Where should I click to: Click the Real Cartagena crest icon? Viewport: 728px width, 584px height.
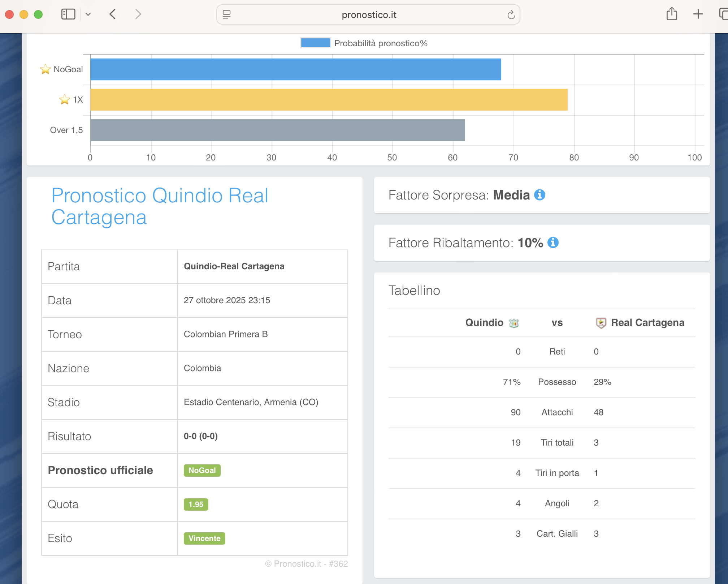click(601, 323)
